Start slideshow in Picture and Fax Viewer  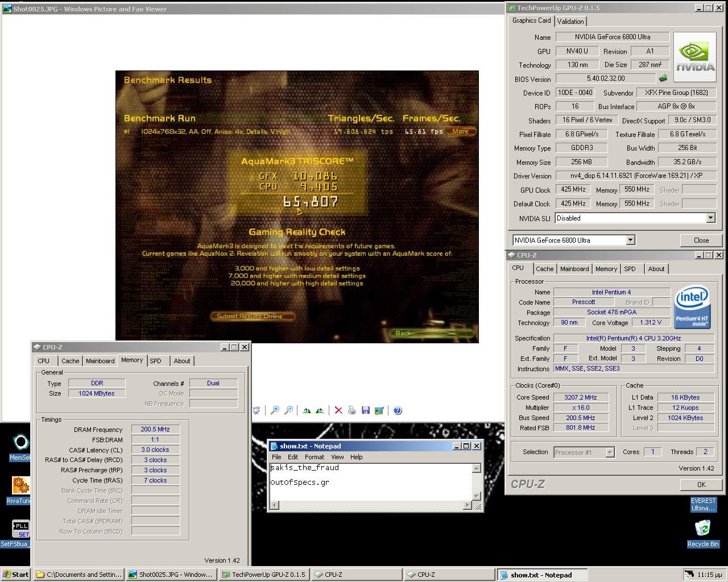click(x=257, y=410)
